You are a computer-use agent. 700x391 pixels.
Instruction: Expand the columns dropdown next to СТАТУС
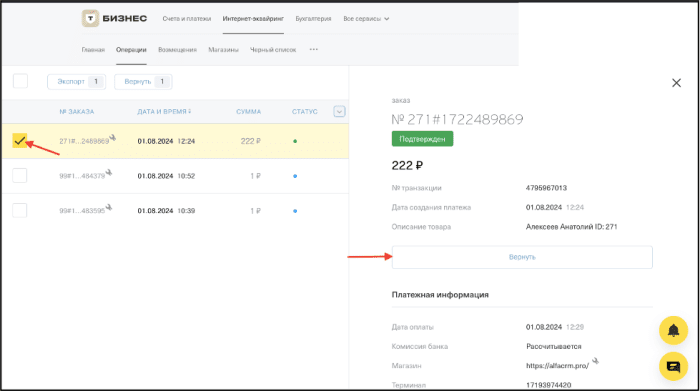339,111
